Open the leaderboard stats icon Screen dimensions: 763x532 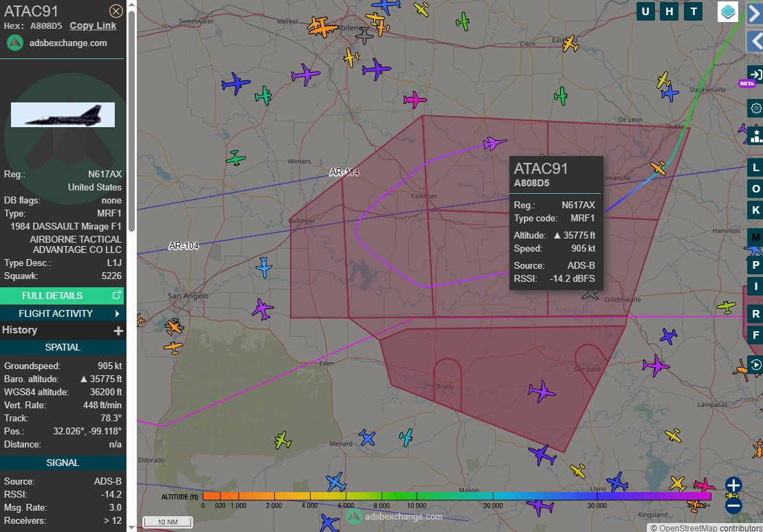coord(755,135)
